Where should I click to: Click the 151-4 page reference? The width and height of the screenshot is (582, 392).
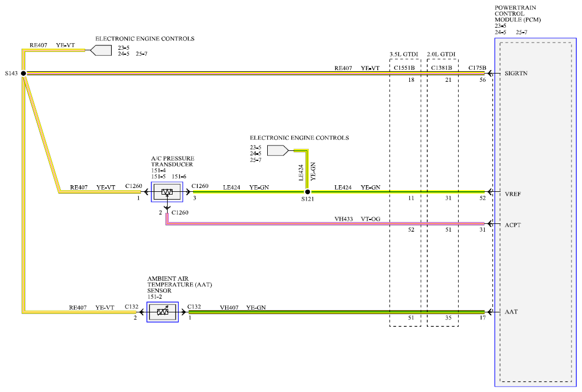pyautogui.click(x=158, y=171)
